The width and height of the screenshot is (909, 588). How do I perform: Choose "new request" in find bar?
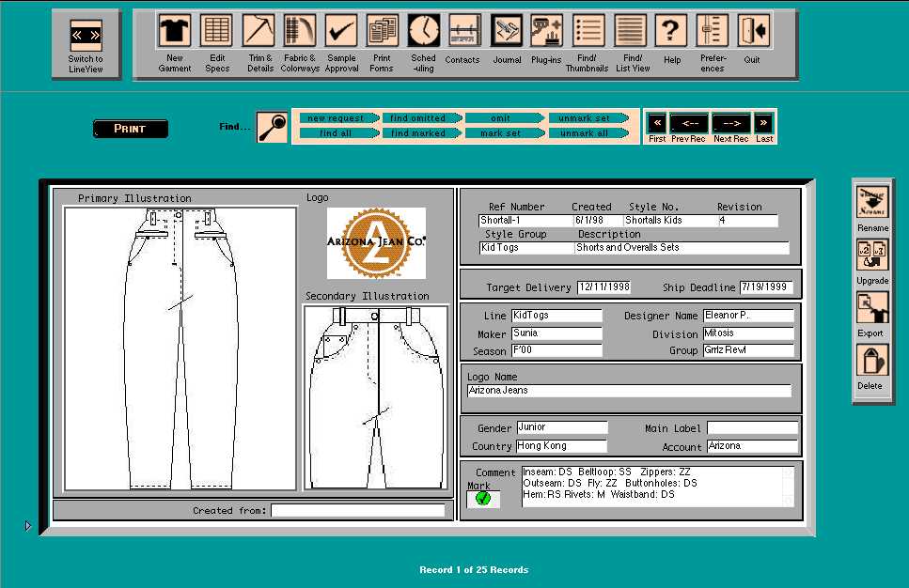[x=337, y=118]
